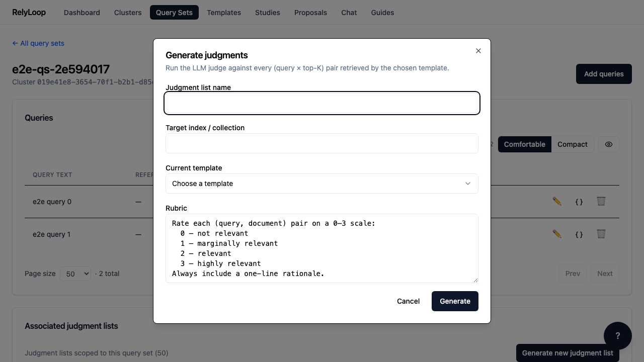
Task: Open the Current template dropdown
Action: point(322,184)
